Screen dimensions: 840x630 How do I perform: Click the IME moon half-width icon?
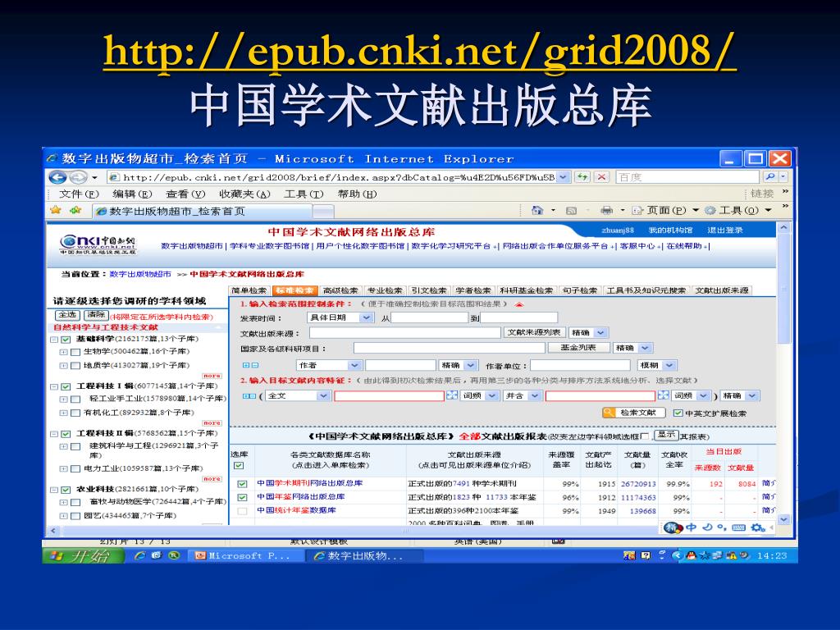(x=707, y=527)
